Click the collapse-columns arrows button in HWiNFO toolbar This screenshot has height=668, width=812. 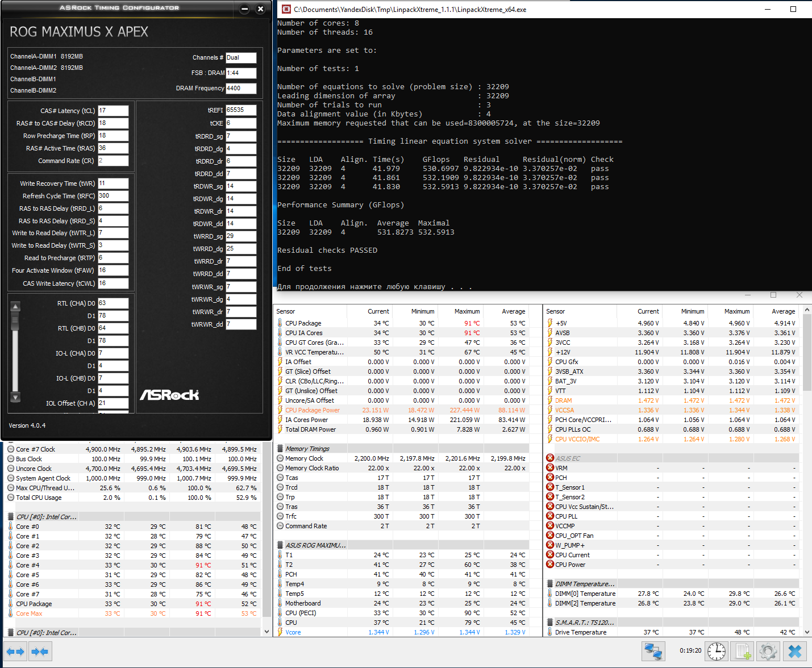click(40, 652)
